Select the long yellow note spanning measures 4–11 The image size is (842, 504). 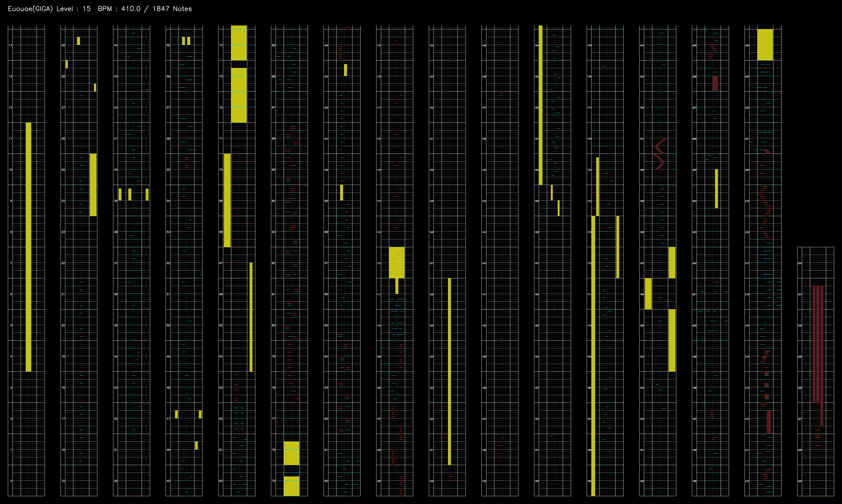[x=29, y=247]
